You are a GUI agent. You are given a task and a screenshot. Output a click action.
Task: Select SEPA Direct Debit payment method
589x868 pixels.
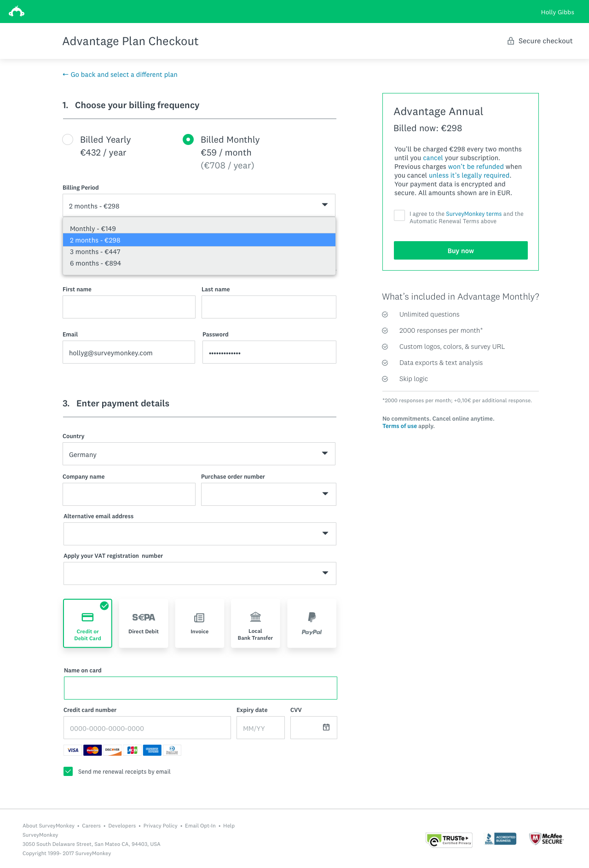coord(144,624)
